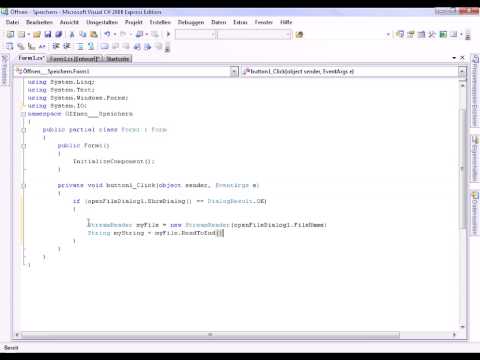Image resolution: width=480 pixels, height=360 pixels.
Task: Clear all bookmarks icon
Action: 158,46
